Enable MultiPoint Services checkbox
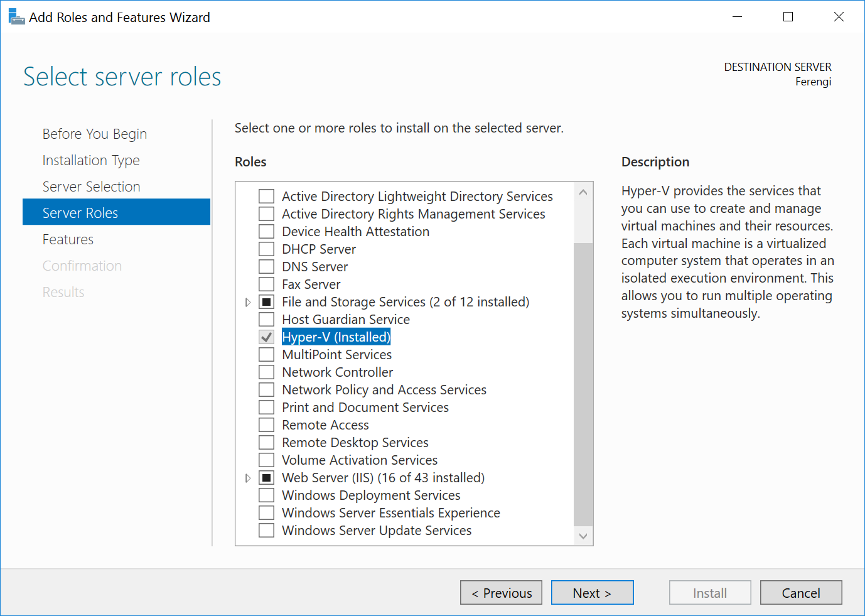 [x=267, y=355]
